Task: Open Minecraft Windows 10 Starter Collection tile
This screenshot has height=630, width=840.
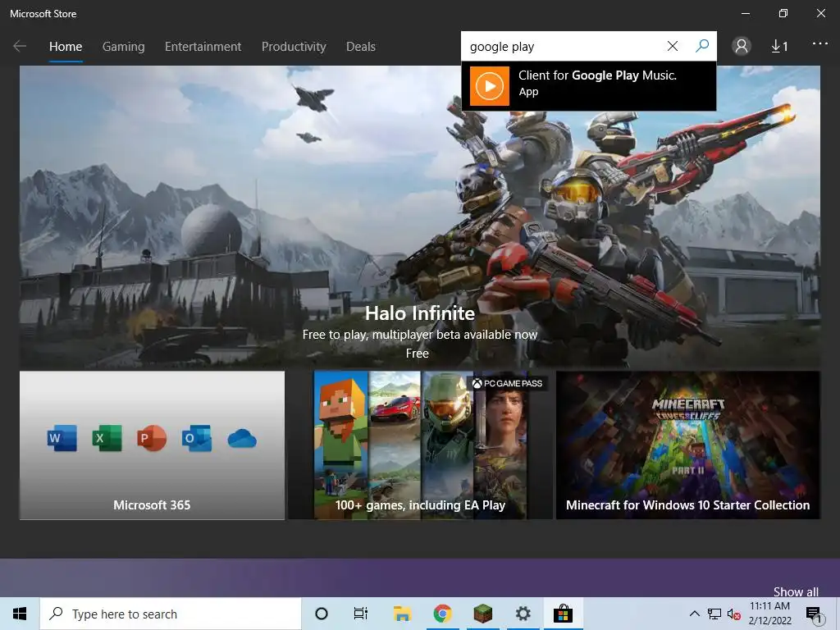Action: 688,445
